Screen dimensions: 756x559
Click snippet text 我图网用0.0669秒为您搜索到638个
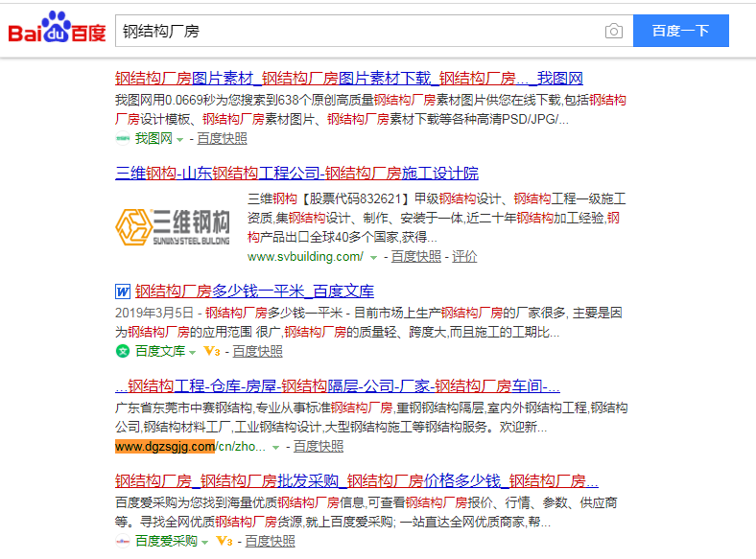coord(213,100)
